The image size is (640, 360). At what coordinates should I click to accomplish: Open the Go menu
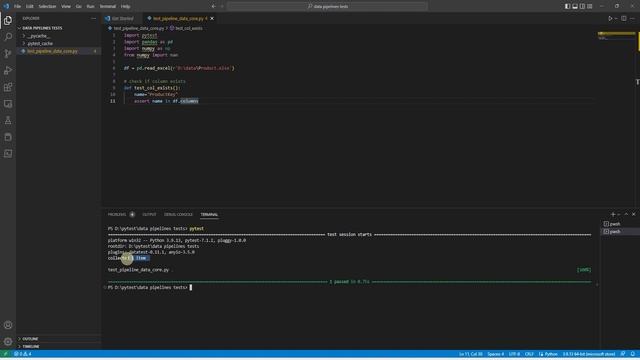[x=78, y=6]
